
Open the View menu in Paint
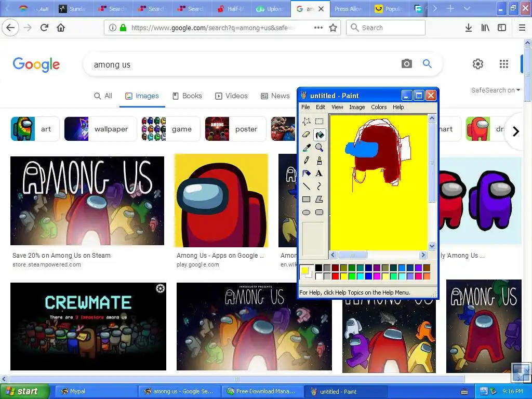point(337,107)
